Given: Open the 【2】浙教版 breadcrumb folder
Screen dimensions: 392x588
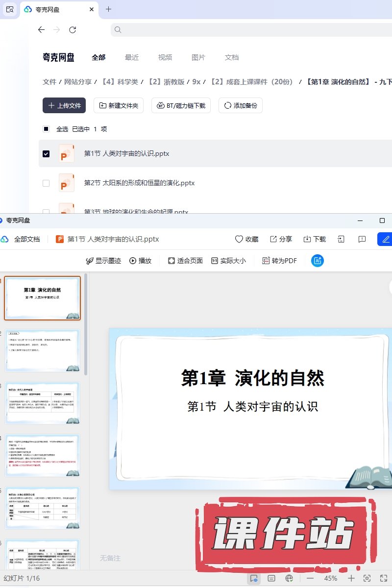Looking at the screenshot, I should point(166,82).
